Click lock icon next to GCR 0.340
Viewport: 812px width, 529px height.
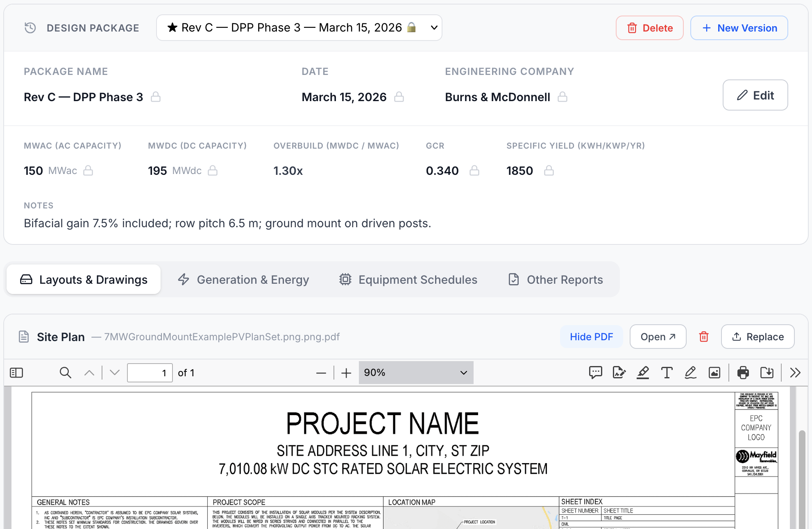coord(474,171)
